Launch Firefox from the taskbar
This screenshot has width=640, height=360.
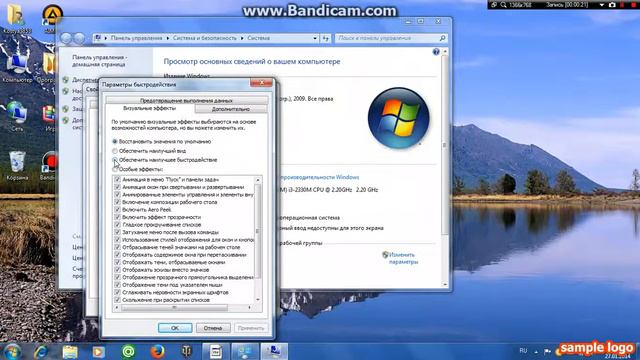tap(157, 351)
